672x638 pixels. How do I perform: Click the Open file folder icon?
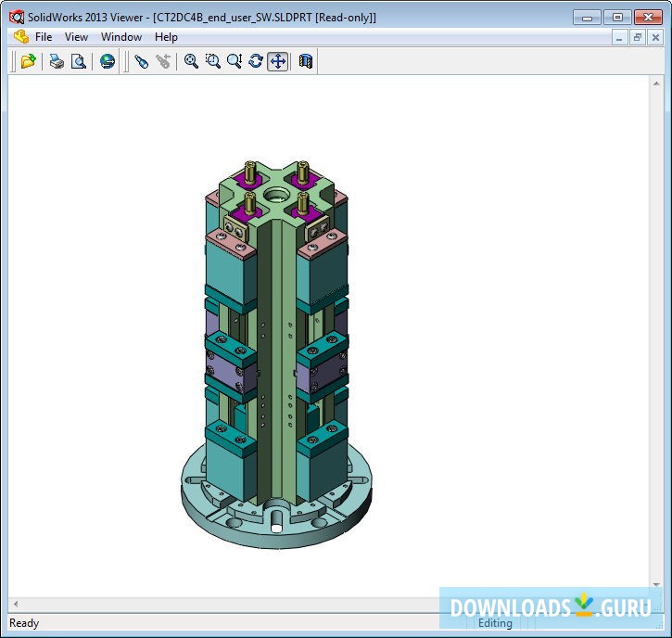(29, 61)
